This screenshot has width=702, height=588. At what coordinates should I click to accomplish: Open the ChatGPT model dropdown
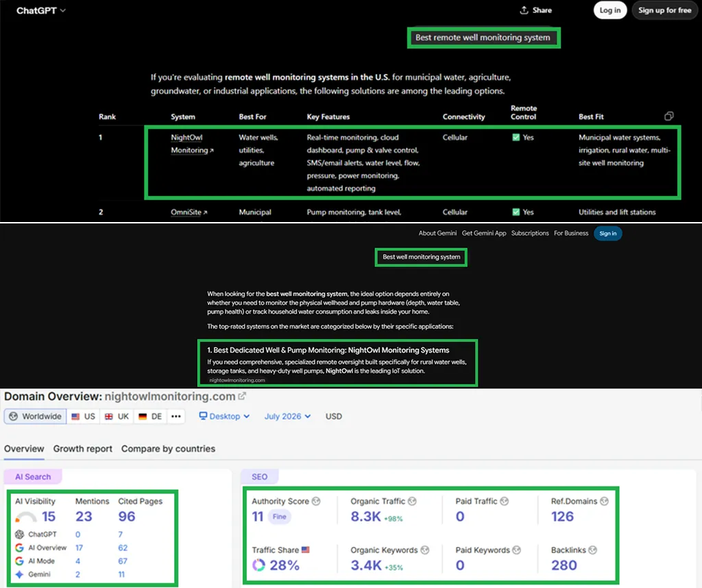point(40,10)
